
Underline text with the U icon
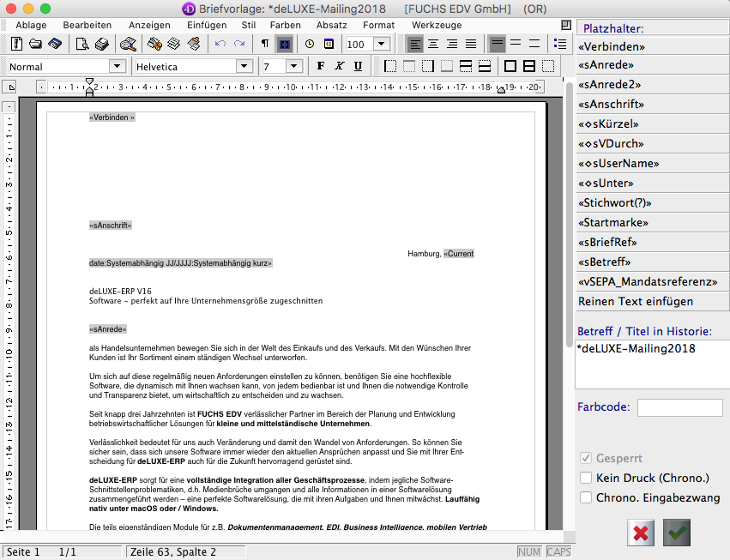pyautogui.click(x=358, y=66)
